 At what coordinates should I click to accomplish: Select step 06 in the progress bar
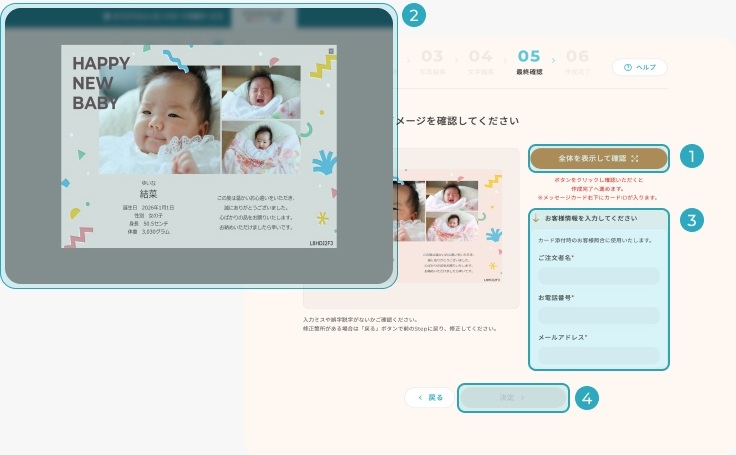pos(577,60)
